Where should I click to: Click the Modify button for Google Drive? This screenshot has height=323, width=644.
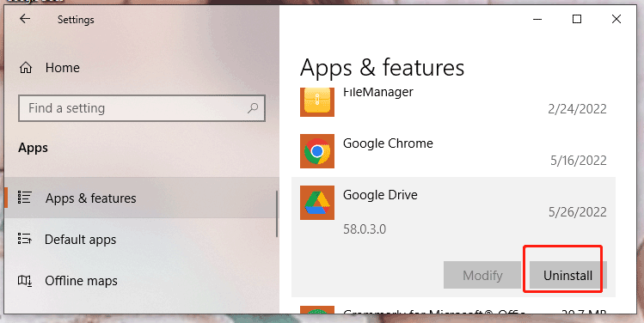coord(482,275)
